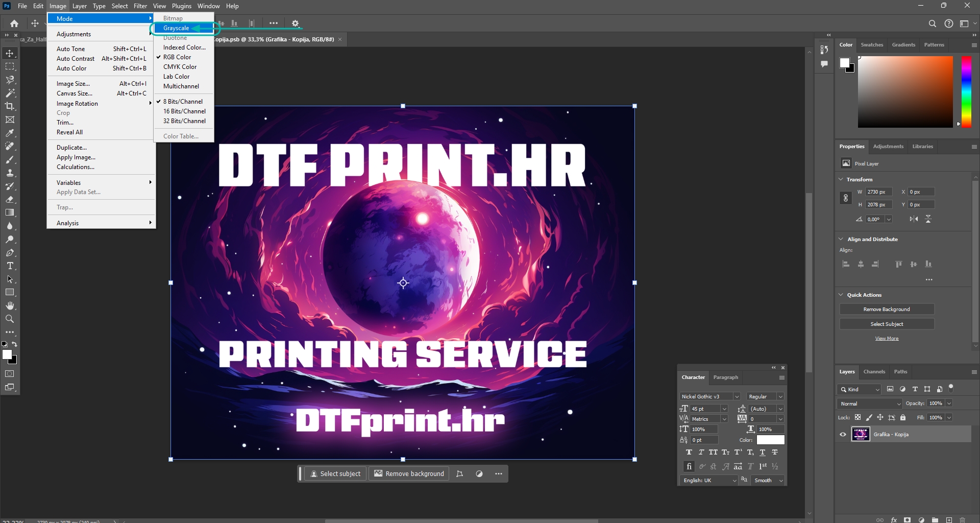Viewport: 980px width, 523px height.
Task: Select the Blur tool
Action: (x=10, y=226)
